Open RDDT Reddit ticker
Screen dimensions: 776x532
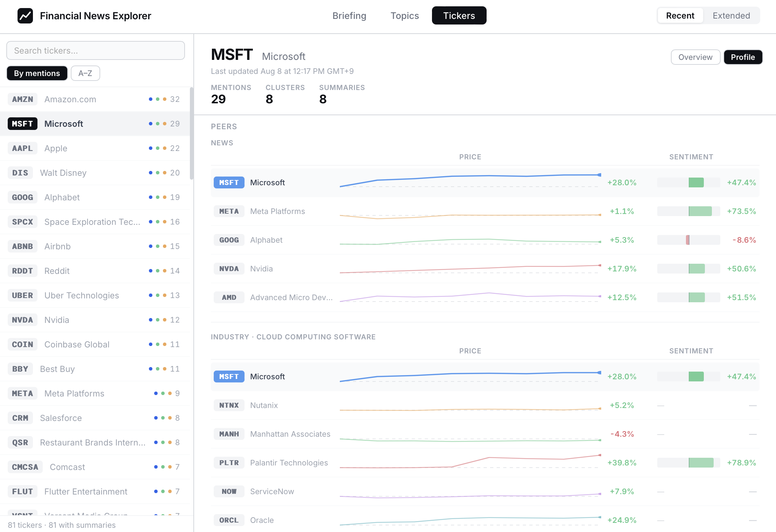tap(95, 271)
